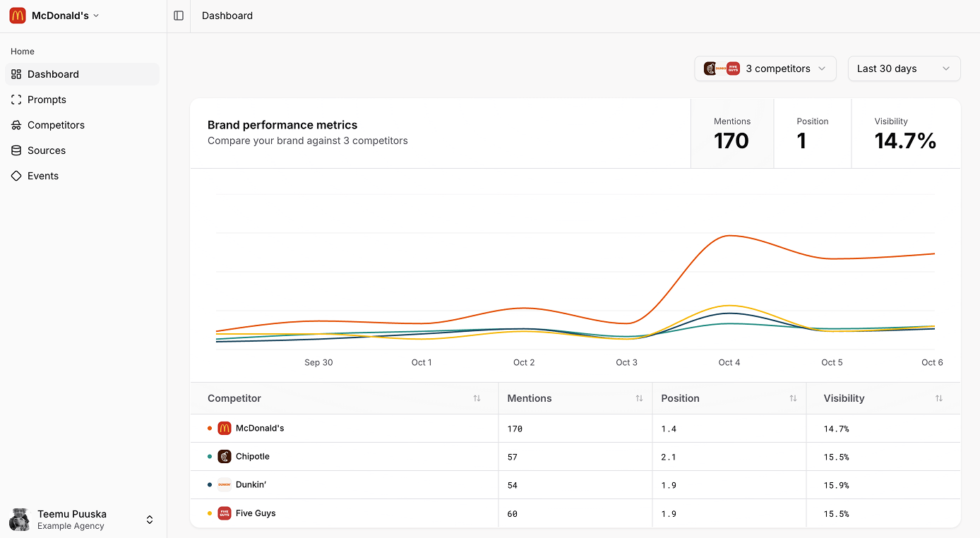Open the 3 competitors dropdown
This screenshot has height=538, width=980.
pyautogui.click(x=765, y=68)
